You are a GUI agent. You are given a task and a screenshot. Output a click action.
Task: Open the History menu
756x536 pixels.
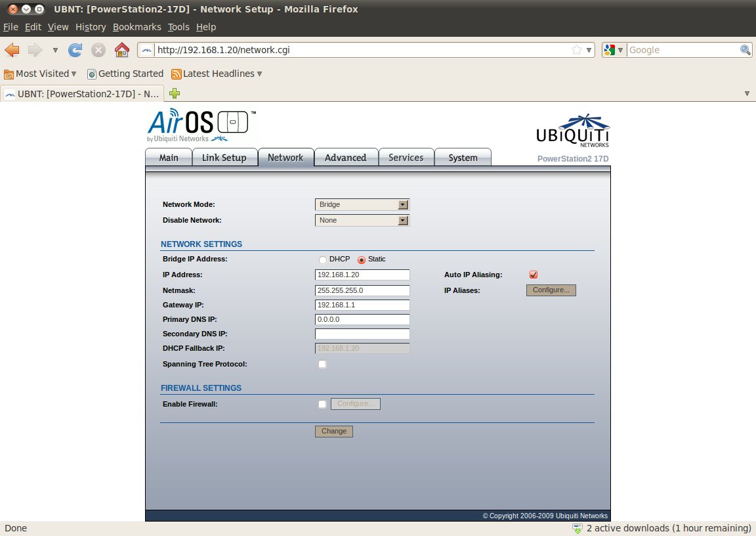(91, 27)
